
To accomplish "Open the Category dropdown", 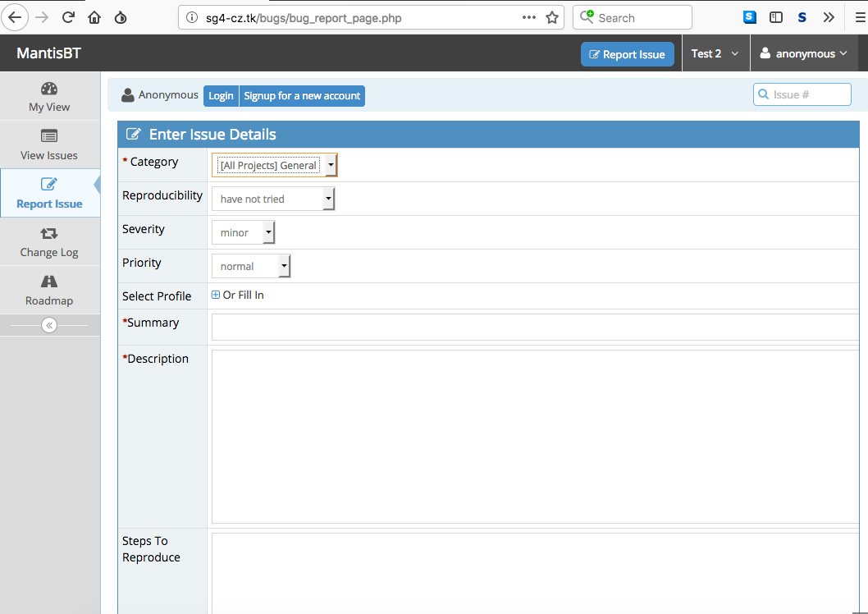I will (274, 165).
